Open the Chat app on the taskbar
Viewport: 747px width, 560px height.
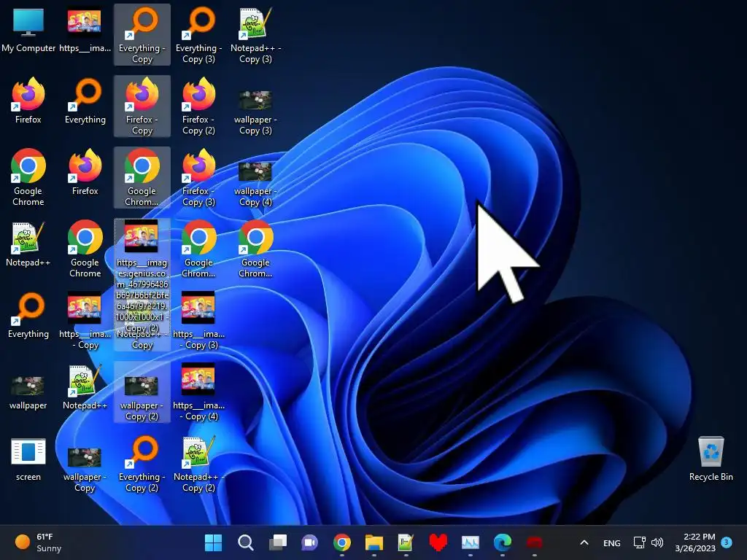tap(309, 542)
